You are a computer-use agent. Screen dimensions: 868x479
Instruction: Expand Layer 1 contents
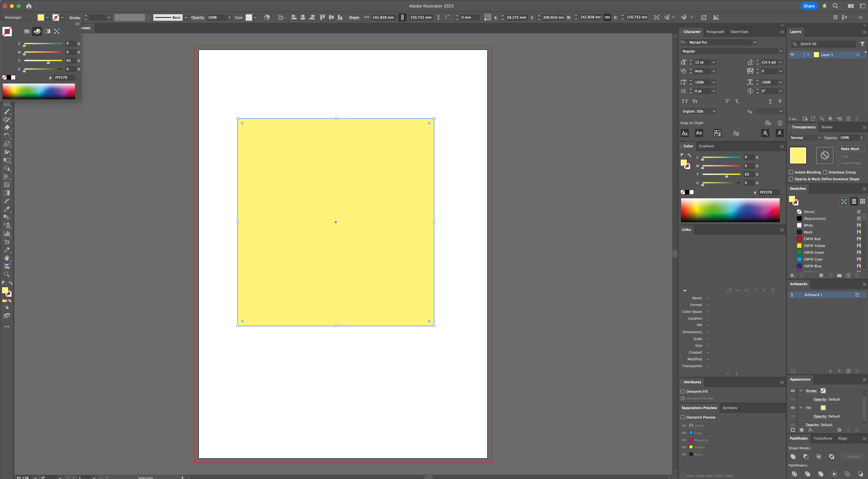click(x=808, y=55)
